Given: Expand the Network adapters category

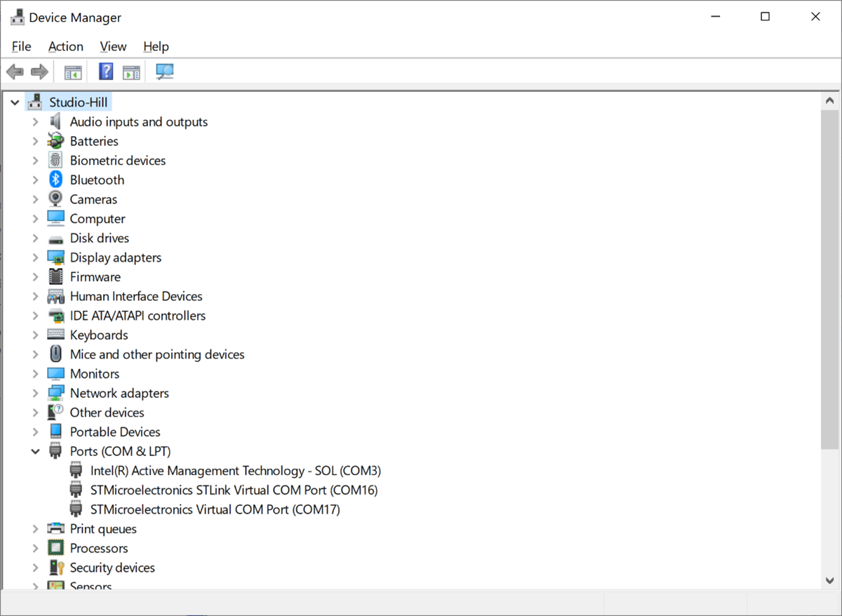Looking at the screenshot, I should point(35,394).
